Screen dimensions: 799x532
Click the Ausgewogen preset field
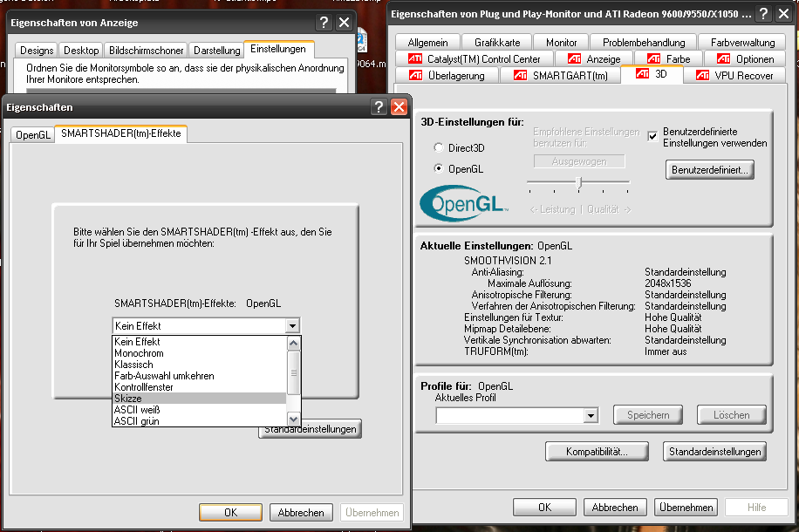click(x=579, y=161)
